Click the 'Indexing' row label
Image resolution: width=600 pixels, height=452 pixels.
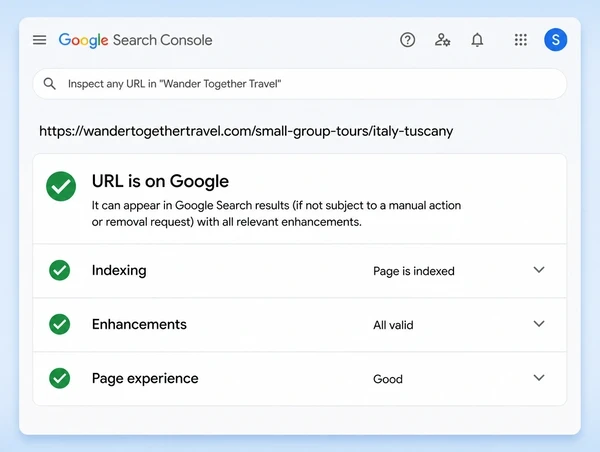pos(119,271)
